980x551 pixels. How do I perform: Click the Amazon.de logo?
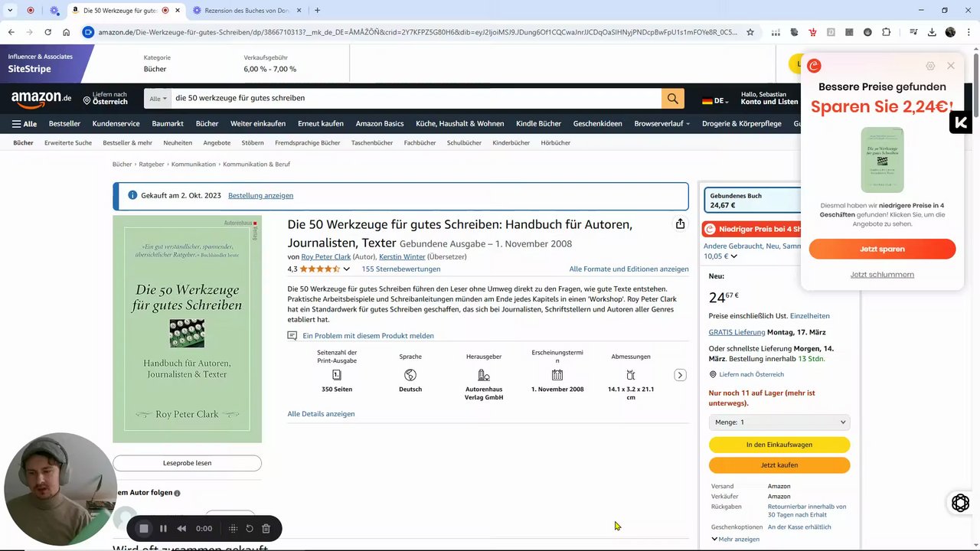41,99
